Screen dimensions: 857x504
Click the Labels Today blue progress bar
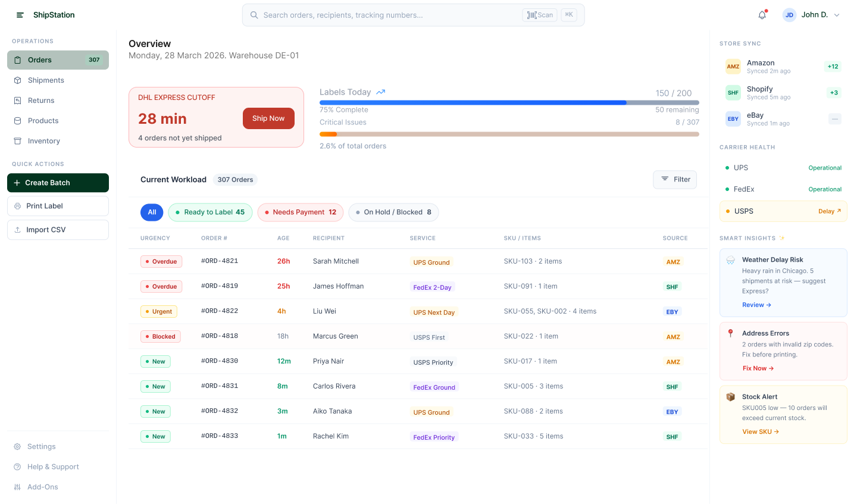(473, 102)
